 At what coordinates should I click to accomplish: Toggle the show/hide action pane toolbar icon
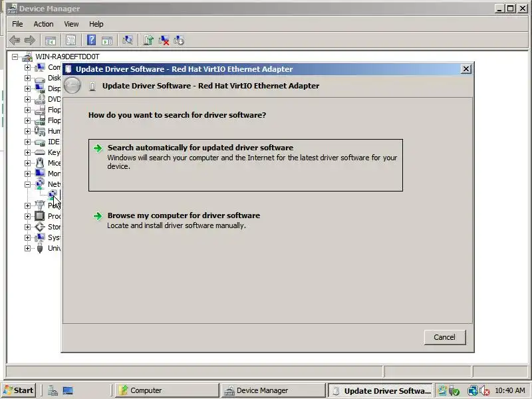click(x=107, y=41)
